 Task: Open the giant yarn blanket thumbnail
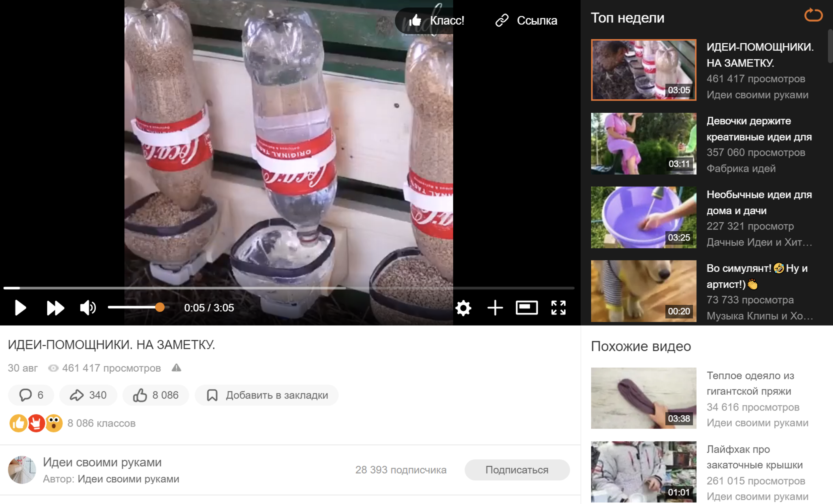tap(644, 398)
